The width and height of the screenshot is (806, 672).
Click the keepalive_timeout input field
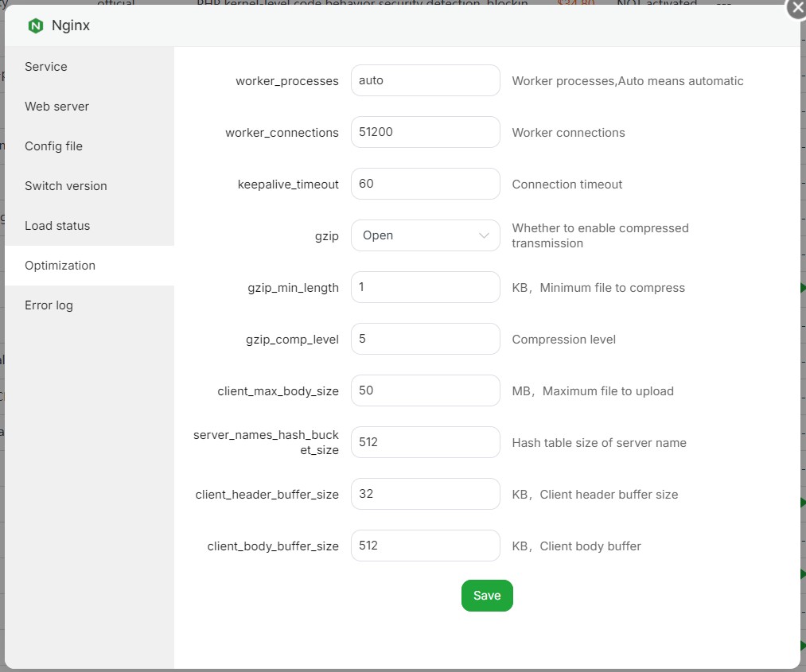coord(425,184)
